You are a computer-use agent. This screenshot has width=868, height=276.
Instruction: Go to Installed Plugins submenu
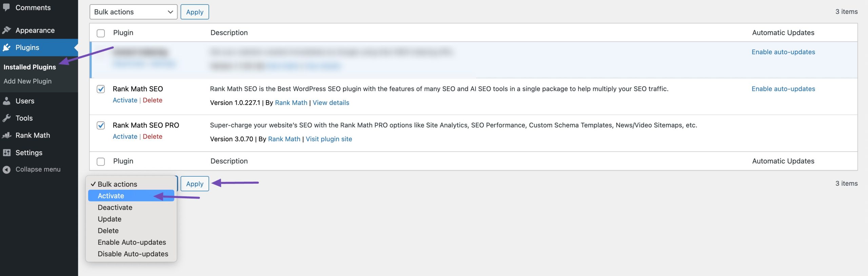pos(30,67)
